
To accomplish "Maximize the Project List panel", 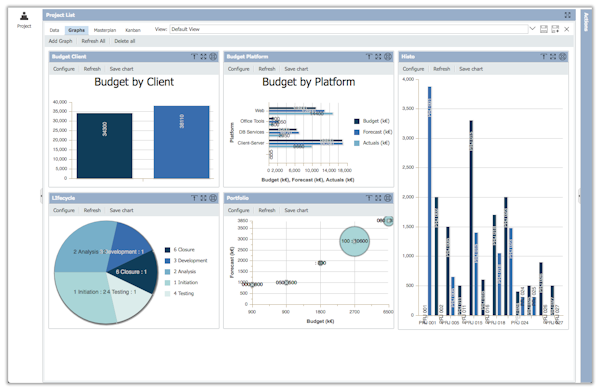I will 567,15.
